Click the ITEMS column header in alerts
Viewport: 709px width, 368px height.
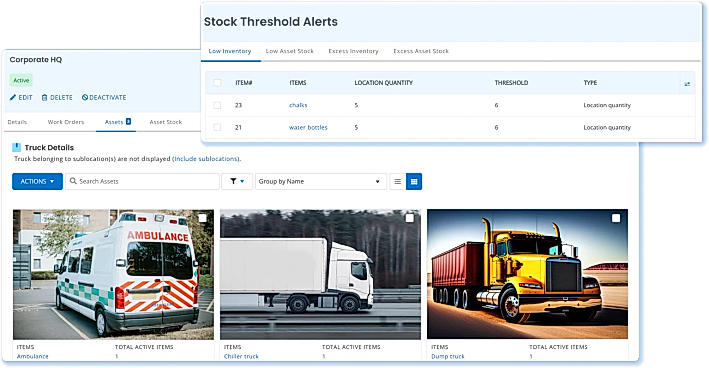pos(298,83)
